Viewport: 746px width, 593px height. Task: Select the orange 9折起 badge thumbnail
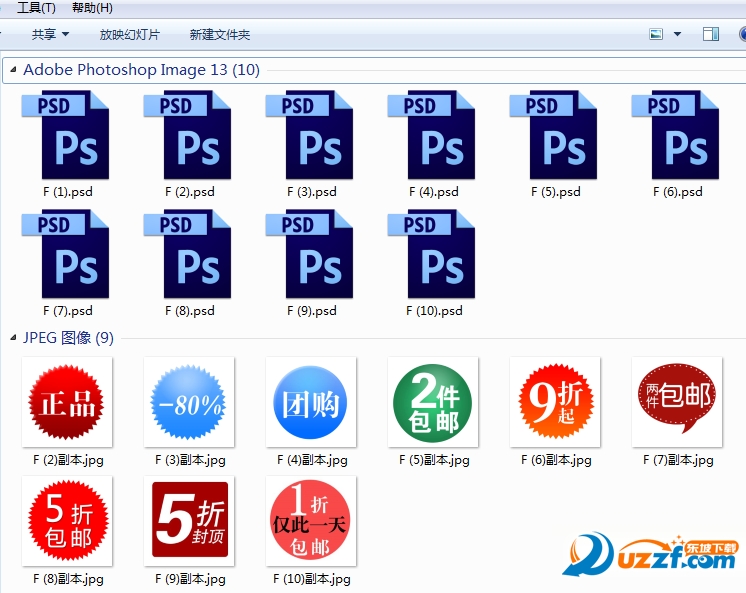[555, 402]
